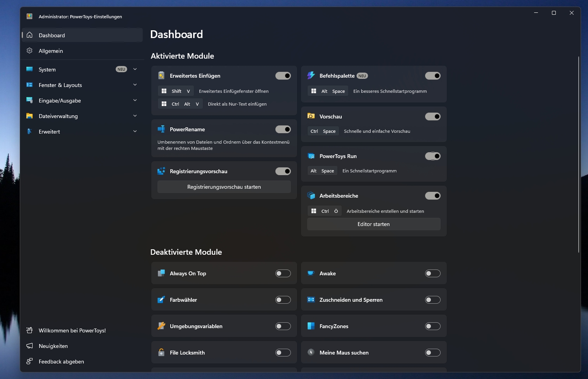Click the Dashboard home icon
588x379 pixels.
pyautogui.click(x=29, y=35)
